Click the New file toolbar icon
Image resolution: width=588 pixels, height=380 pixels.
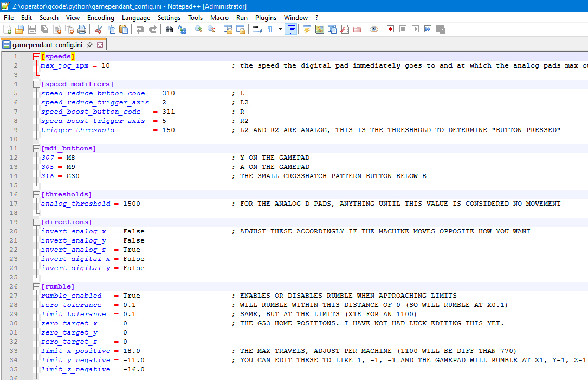tap(7, 29)
